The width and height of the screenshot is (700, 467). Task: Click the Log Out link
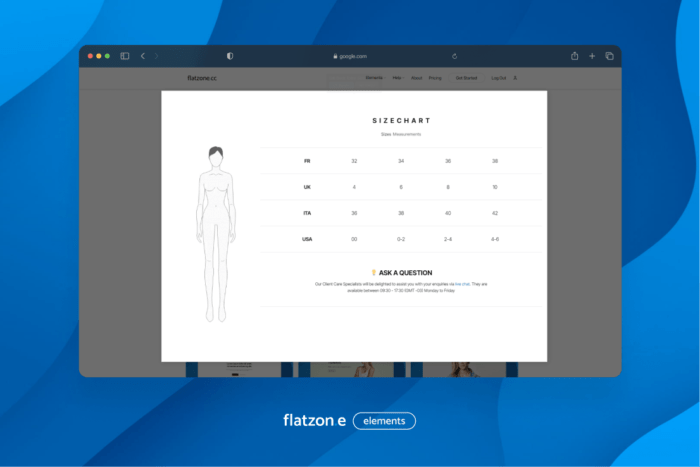pos(498,78)
